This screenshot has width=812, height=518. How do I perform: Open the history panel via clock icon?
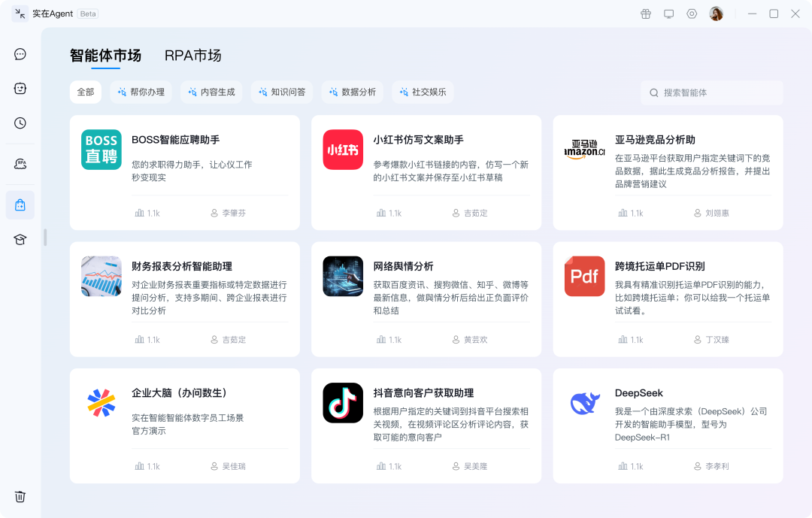coord(20,123)
